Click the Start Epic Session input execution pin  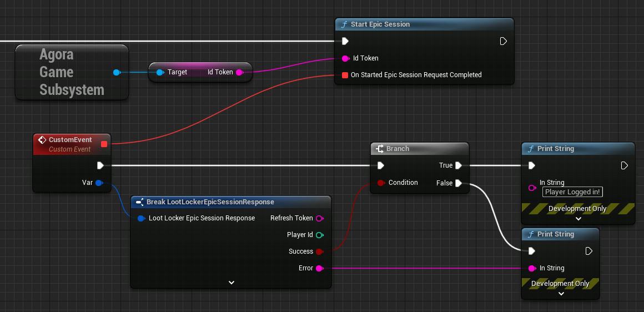click(x=345, y=41)
